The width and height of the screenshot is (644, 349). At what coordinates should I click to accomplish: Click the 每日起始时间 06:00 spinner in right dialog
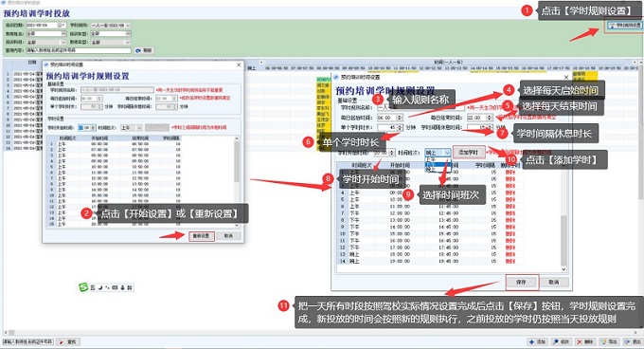point(390,118)
